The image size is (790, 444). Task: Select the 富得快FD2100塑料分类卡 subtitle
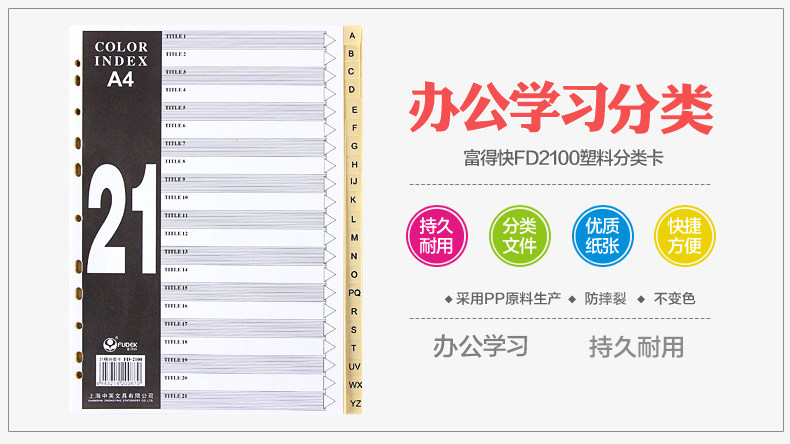coord(563,158)
